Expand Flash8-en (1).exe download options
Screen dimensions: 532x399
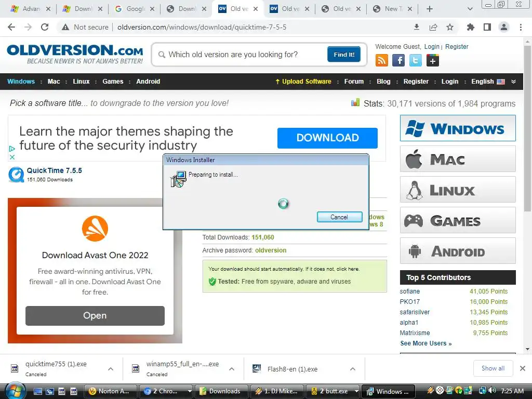pyautogui.click(x=353, y=369)
